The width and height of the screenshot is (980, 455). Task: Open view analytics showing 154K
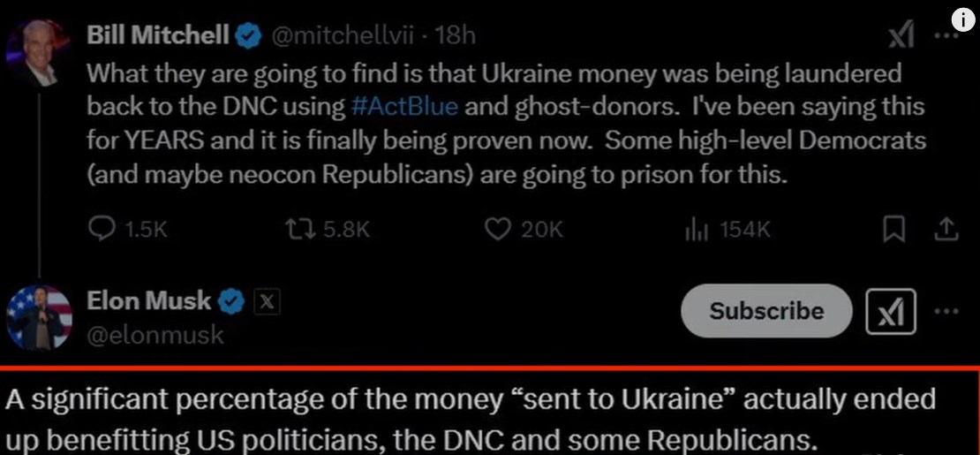pyautogui.click(x=697, y=230)
